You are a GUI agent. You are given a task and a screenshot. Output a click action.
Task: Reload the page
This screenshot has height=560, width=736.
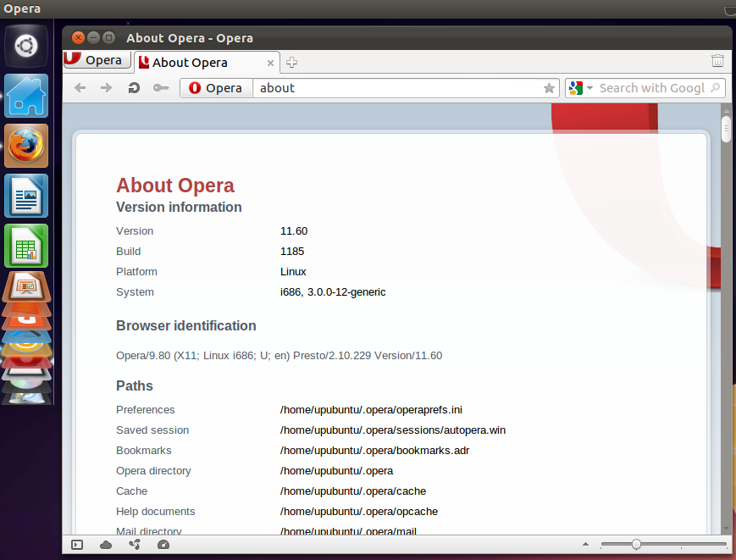tap(134, 88)
